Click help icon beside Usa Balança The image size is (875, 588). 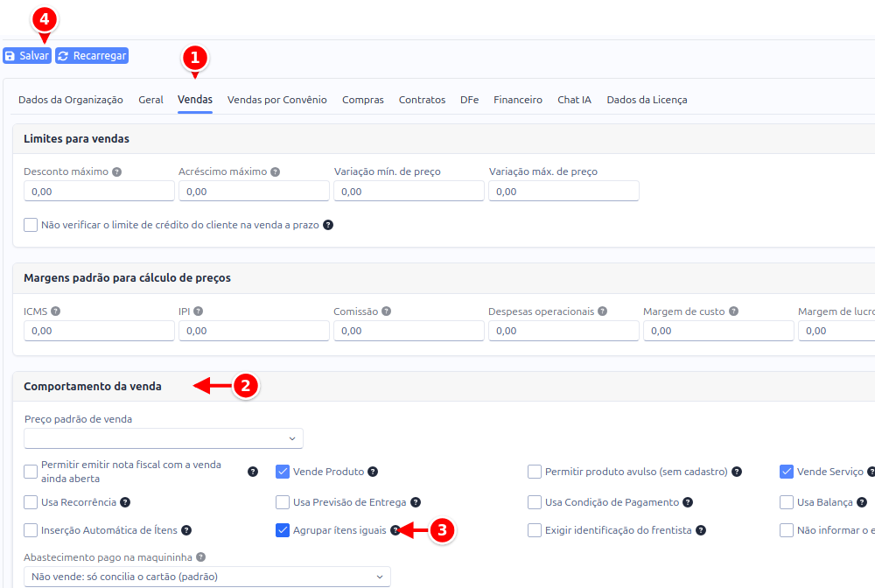[x=862, y=502]
